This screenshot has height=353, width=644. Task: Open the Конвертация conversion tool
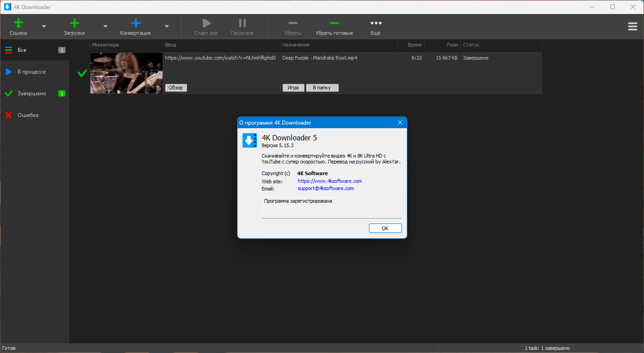(x=135, y=26)
